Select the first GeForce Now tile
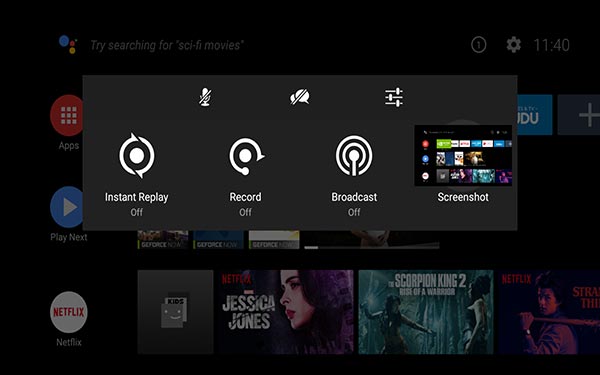The image size is (600, 375). tap(163, 240)
